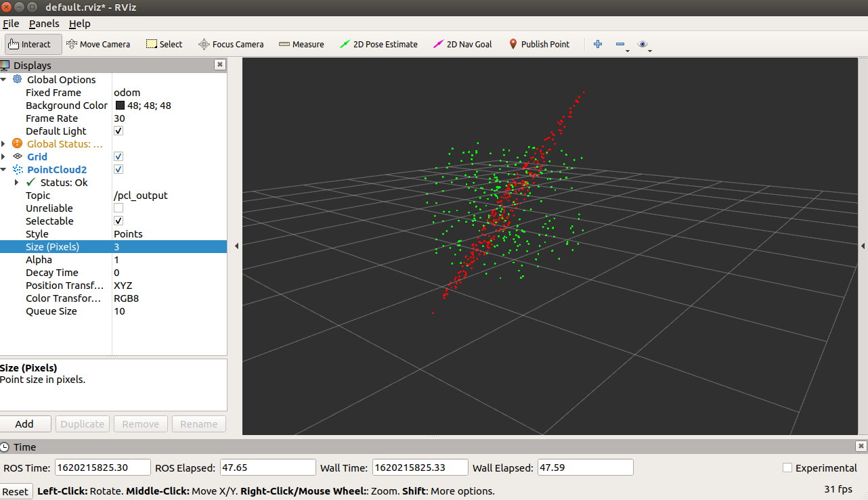
Task: Disable the PointCloud2 display checkbox
Action: click(118, 169)
